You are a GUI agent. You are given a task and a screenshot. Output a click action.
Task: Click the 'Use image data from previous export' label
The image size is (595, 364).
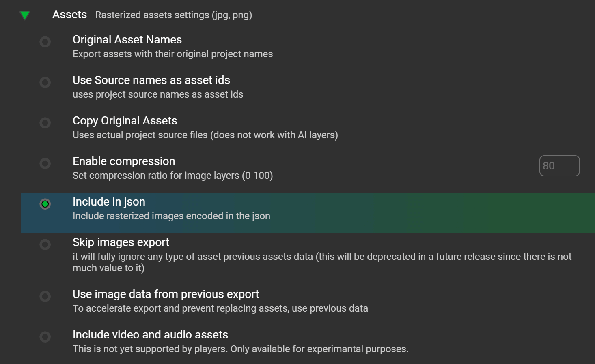[166, 294]
